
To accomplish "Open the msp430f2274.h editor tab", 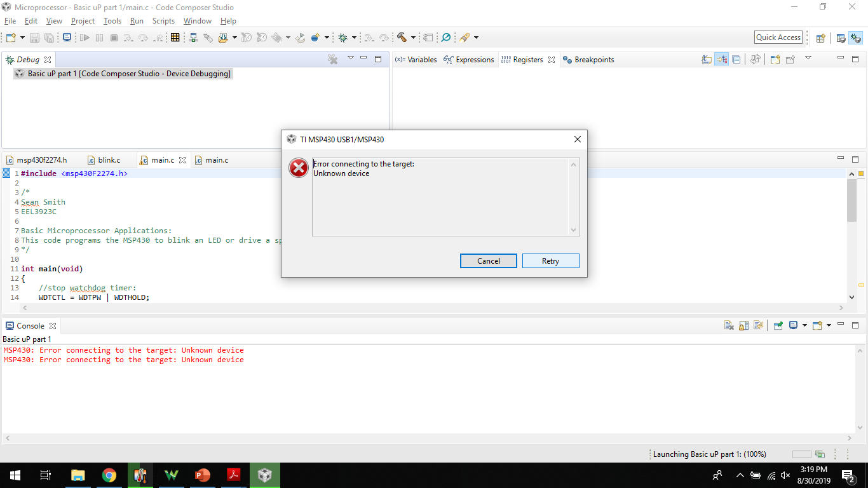I will pos(37,160).
